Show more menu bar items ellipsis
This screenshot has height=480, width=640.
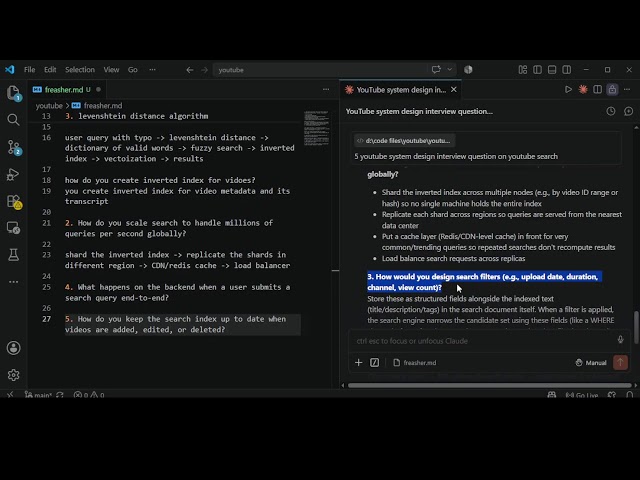click(x=152, y=70)
